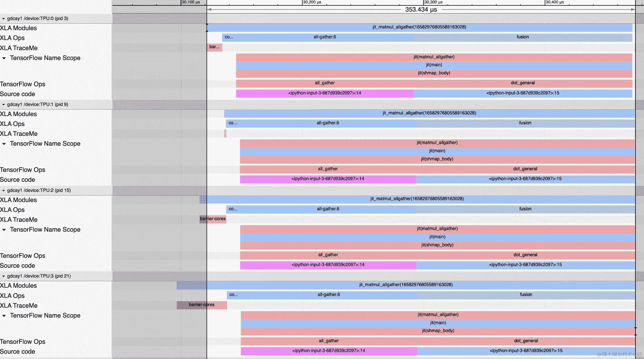Select the TPU:0 jit_matmul_allgather module slice
The width and height of the screenshot is (644, 359).
click(x=419, y=27)
